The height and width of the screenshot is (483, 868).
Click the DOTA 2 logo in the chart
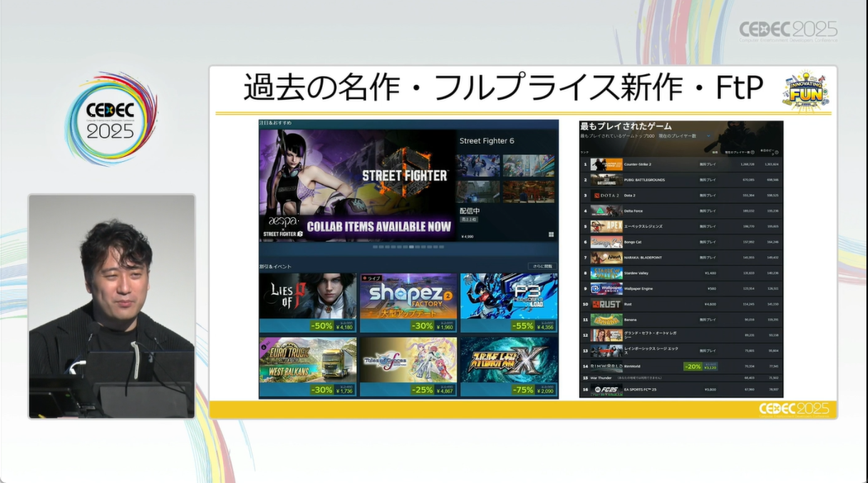coord(605,196)
